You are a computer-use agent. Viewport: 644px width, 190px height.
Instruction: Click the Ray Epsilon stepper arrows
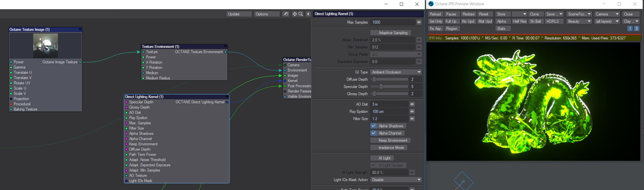click(412, 112)
